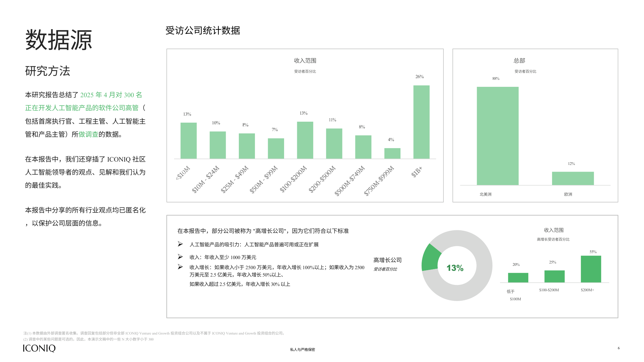The width and height of the screenshot is (644, 362).
Task: Click the 研究方法 subtitle
Action: click(48, 71)
